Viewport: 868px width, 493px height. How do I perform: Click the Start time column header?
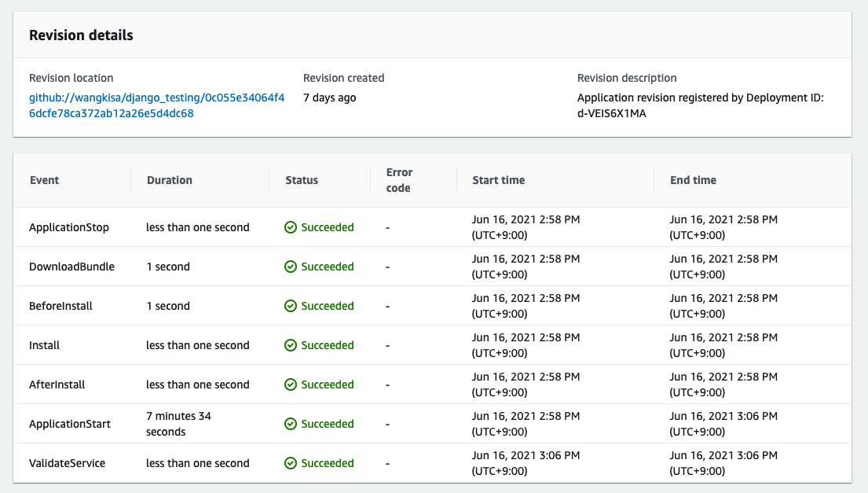pyautogui.click(x=498, y=180)
